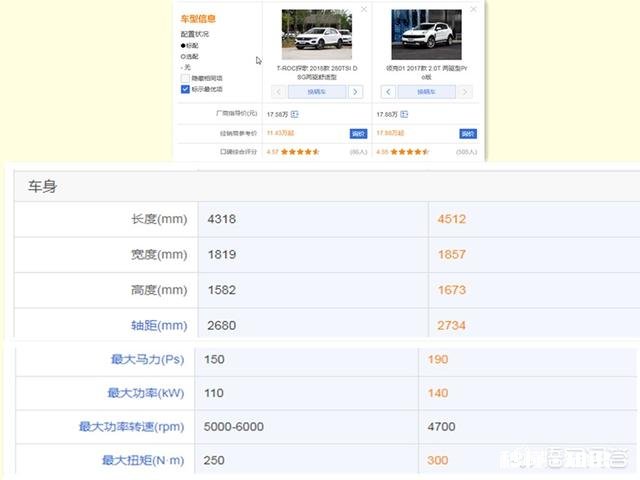Click previous arrow under Lynk 01 car
This screenshot has height=480, width=640.
click(x=388, y=92)
